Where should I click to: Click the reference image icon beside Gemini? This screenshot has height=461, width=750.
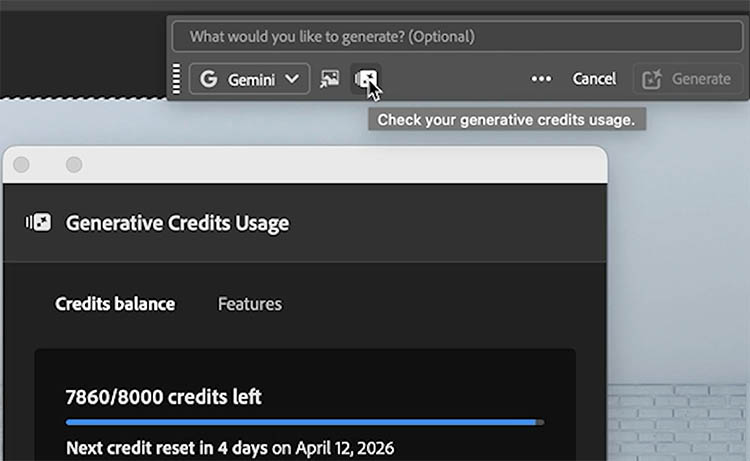329,79
